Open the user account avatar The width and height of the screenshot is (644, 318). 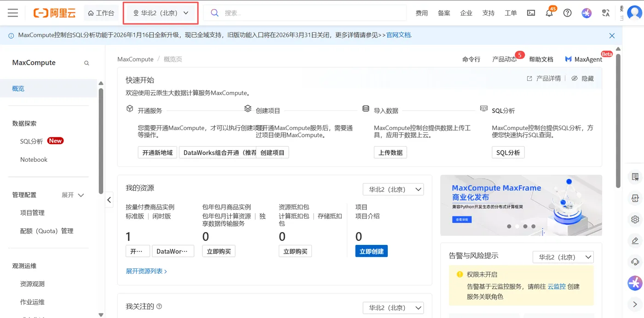(x=635, y=13)
